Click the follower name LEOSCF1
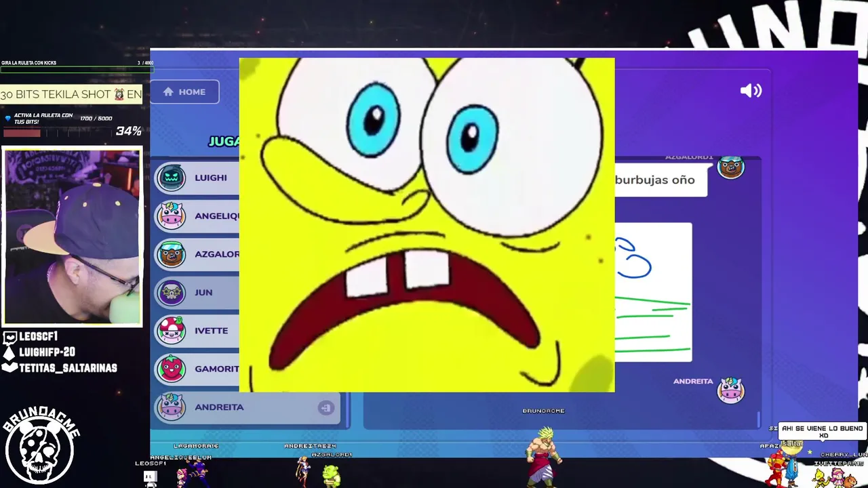868x488 pixels. click(x=39, y=336)
